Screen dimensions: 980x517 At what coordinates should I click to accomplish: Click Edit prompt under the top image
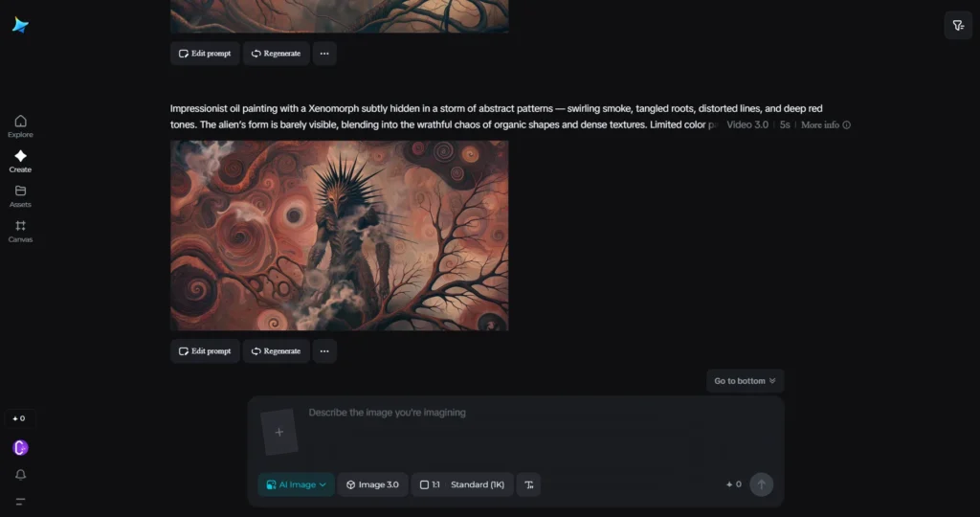click(x=205, y=54)
